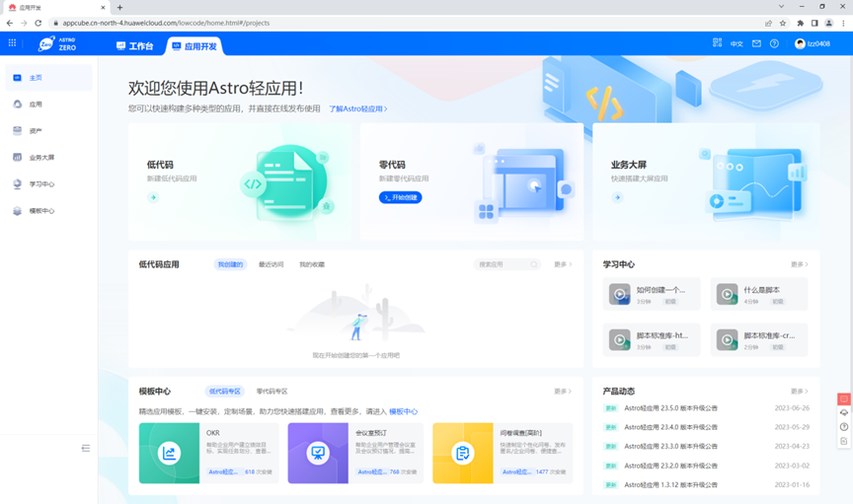Open 学习中心 in the sidebar

[48, 184]
